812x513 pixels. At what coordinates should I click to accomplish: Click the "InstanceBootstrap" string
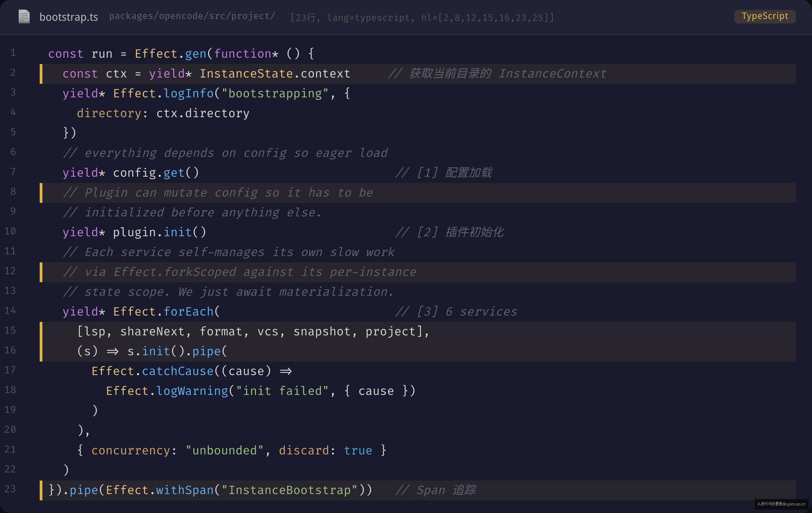coord(290,490)
